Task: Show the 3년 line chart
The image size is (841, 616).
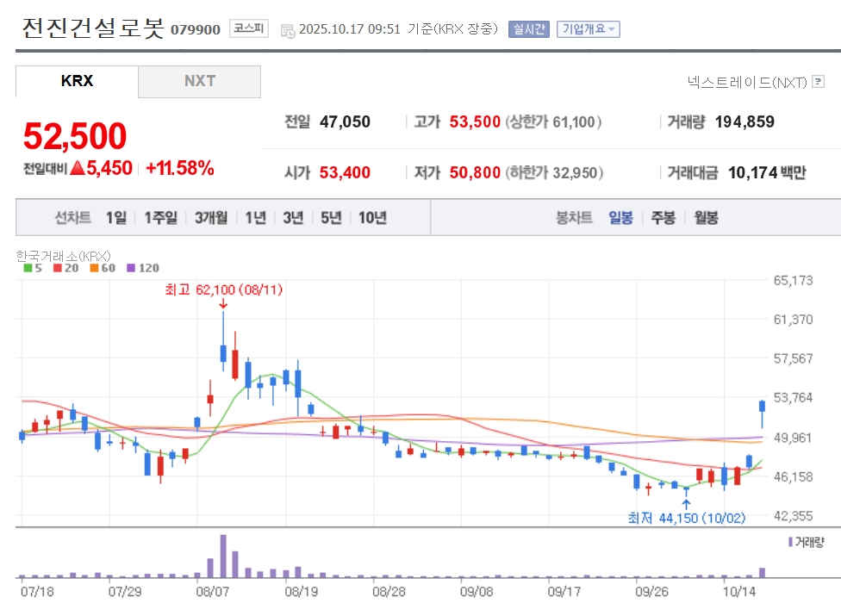Action: point(293,218)
